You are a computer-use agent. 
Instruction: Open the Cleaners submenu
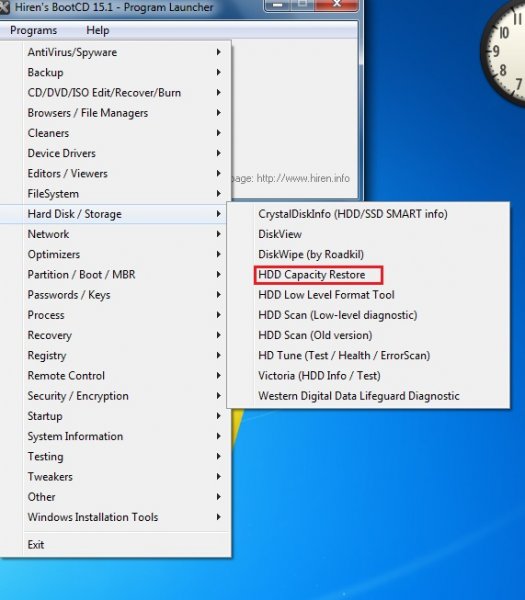click(x=115, y=133)
